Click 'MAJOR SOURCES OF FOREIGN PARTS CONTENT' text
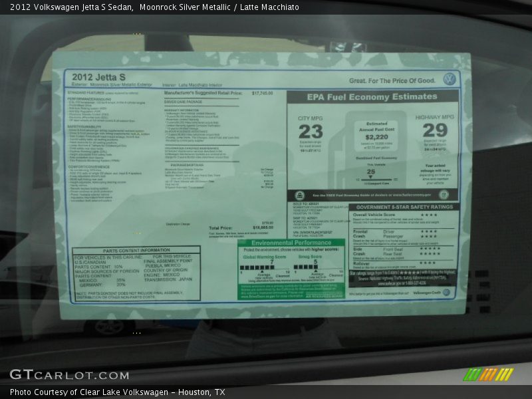Image resolution: width=532 pixels, height=399 pixels. tap(107, 273)
